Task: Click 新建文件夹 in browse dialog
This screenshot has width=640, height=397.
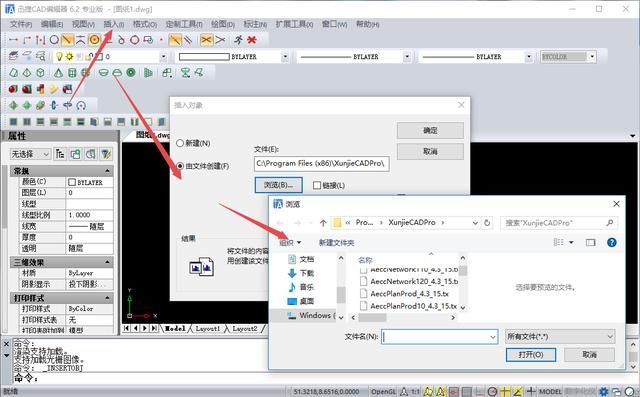Action: tap(336, 243)
